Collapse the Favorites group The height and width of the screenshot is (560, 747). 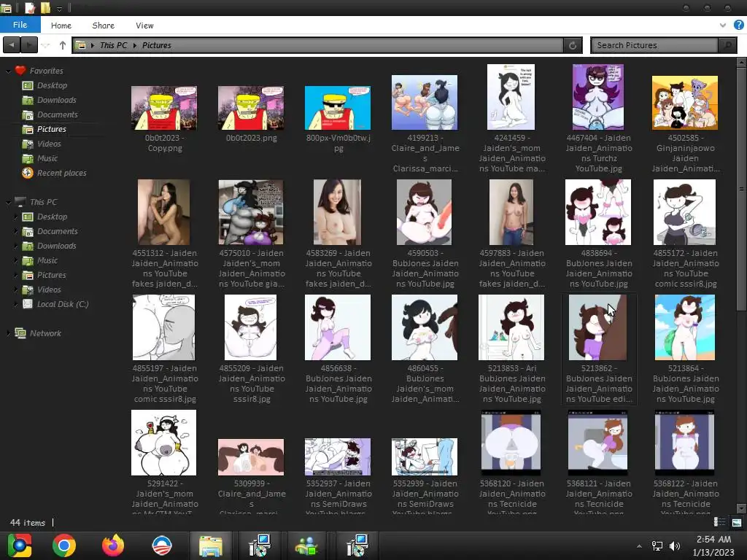[7, 71]
